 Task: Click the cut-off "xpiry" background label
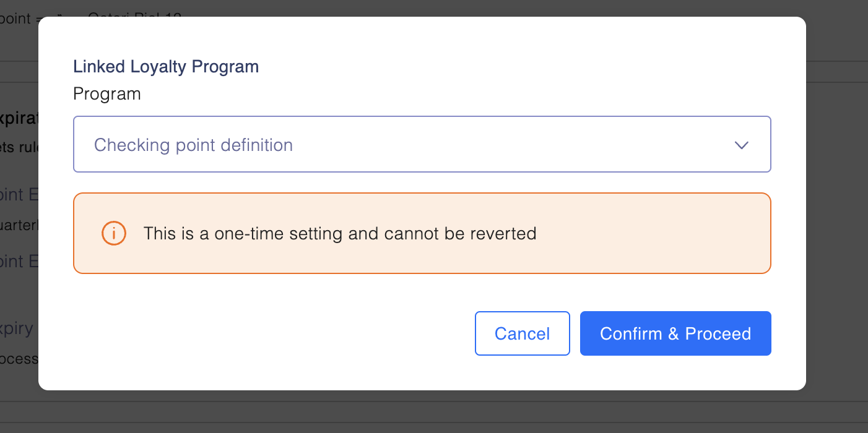[x=17, y=328]
